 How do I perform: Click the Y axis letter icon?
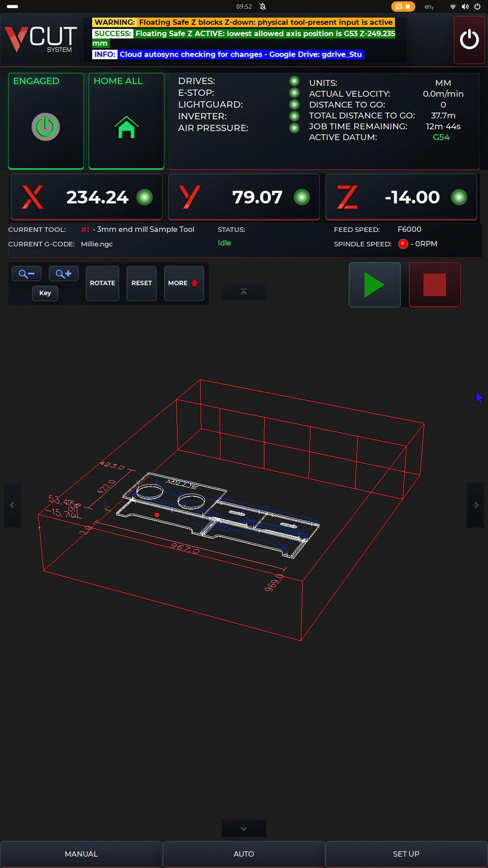[190, 197]
